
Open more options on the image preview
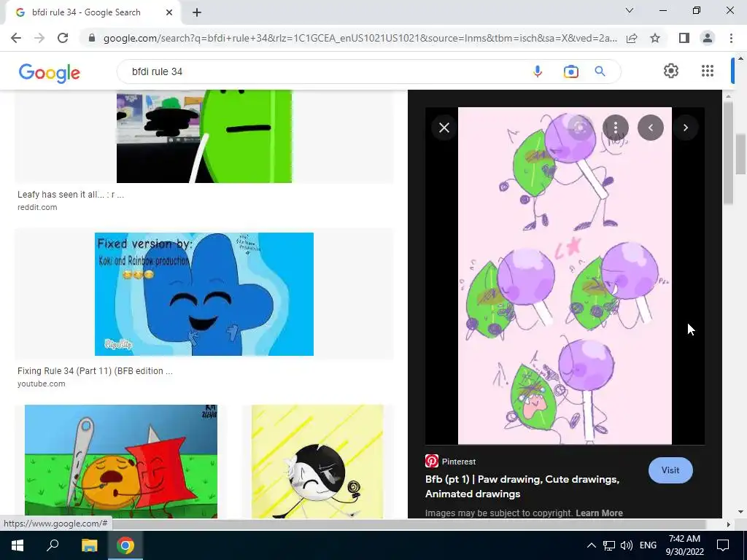(x=616, y=127)
